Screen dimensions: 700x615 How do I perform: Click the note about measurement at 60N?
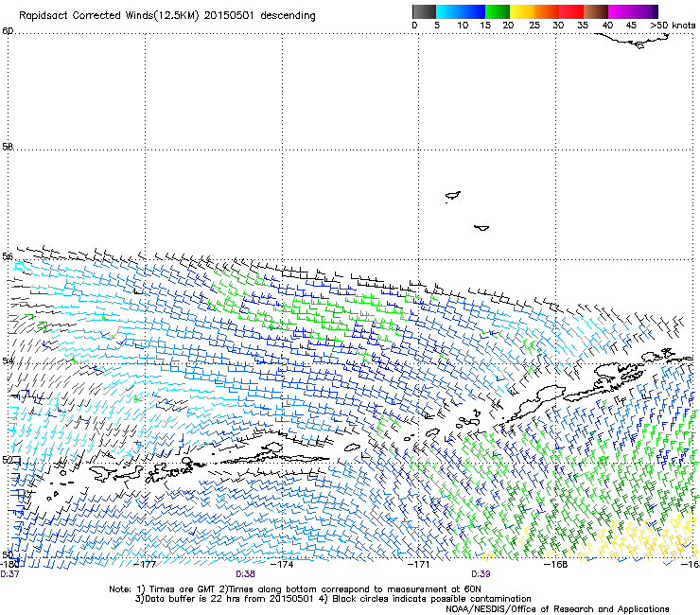point(350,589)
